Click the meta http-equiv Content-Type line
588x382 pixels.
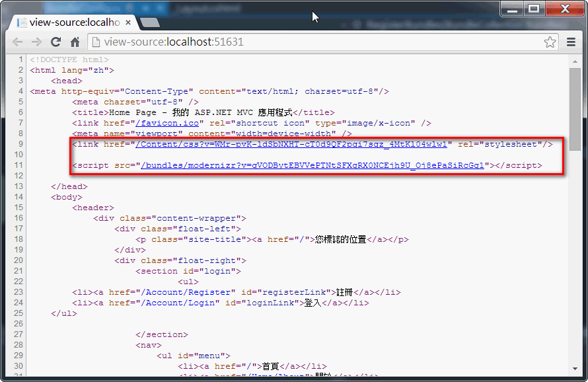pyautogui.click(x=209, y=91)
